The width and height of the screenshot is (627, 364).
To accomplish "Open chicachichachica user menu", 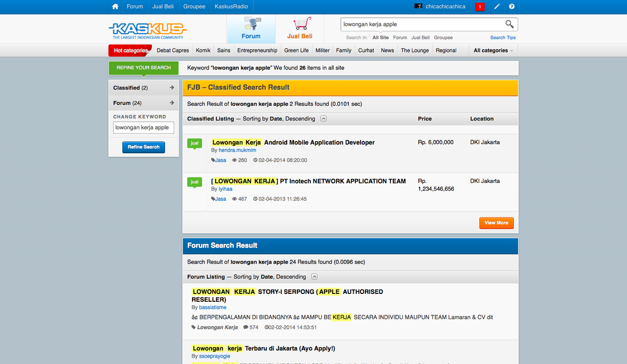I will [445, 6].
